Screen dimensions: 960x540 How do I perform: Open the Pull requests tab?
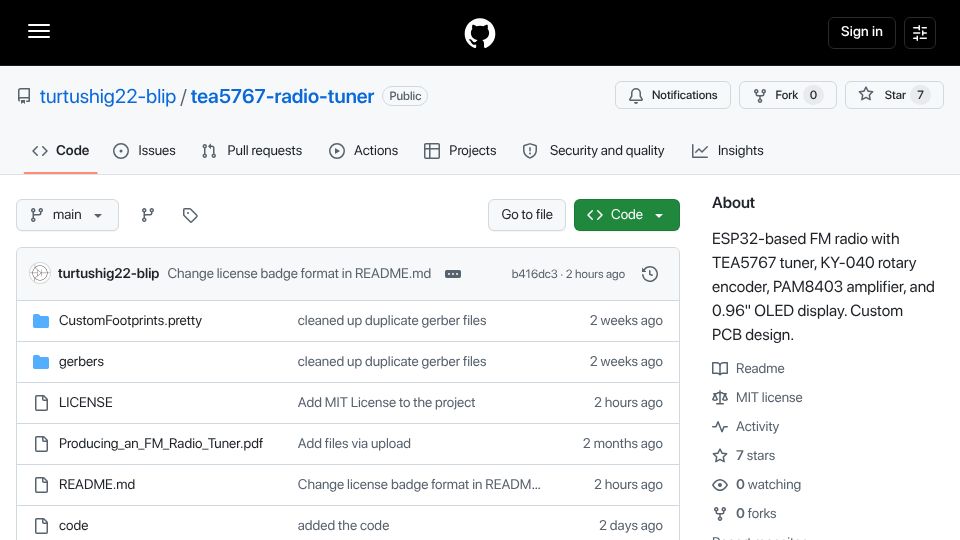(x=252, y=151)
